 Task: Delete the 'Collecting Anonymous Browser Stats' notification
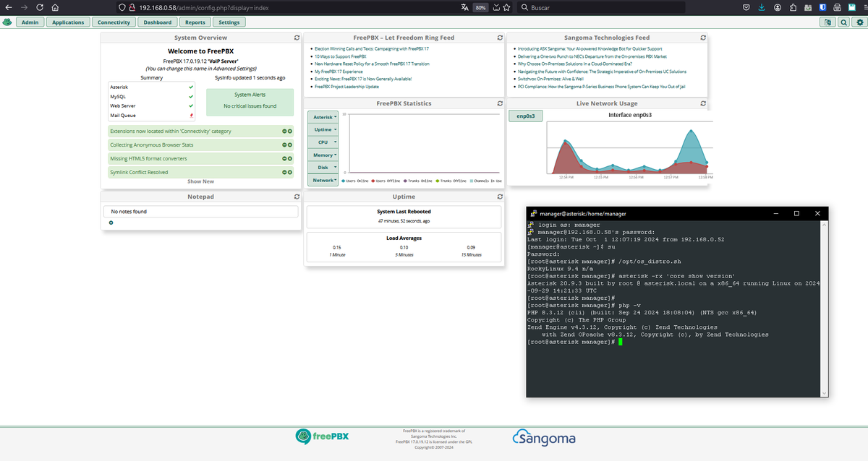(289, 145)
